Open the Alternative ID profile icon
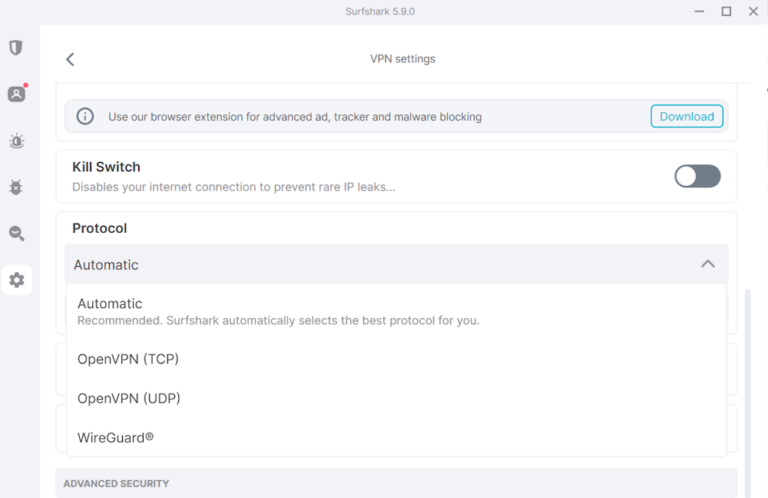Screen dimensions: 768x498 [x=17, y=94]
